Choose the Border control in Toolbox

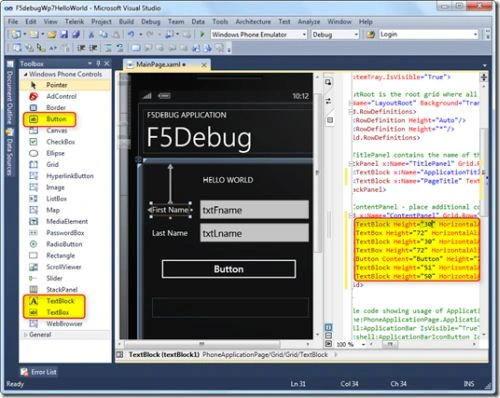[65, 108]
